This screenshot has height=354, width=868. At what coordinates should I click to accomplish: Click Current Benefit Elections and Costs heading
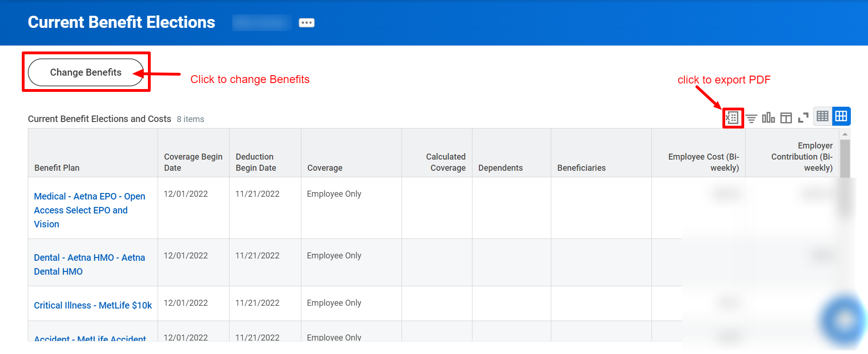pyautogui.click(x=99, y=119)
